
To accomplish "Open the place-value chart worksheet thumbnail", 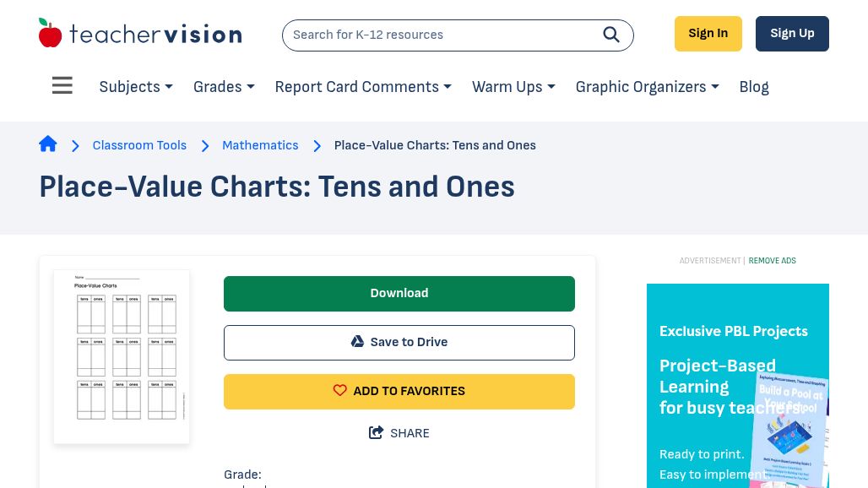I will pos(122,356).
